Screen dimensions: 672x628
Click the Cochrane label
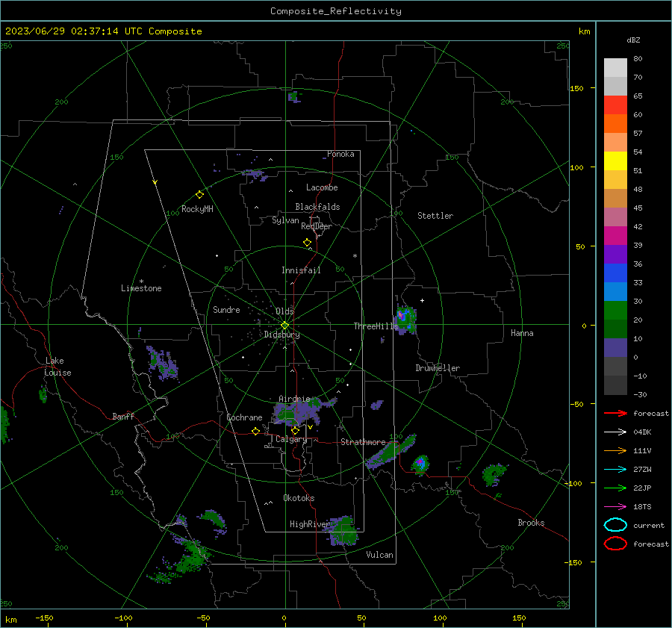[x=244, y=417]
